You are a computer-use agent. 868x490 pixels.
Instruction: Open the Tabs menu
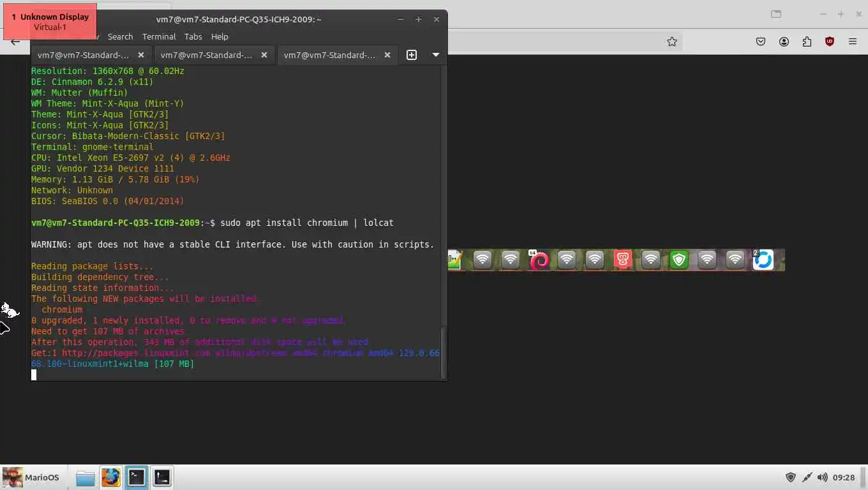(x=193, y=36)
